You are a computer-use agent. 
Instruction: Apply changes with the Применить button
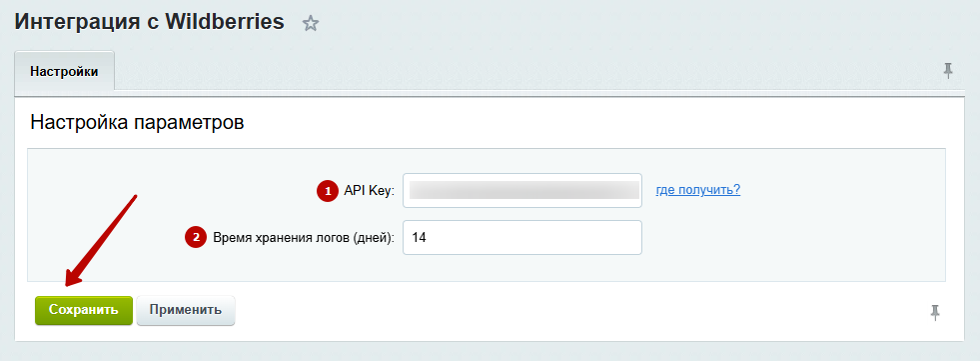pyautogui.click(x=186, y=310)
